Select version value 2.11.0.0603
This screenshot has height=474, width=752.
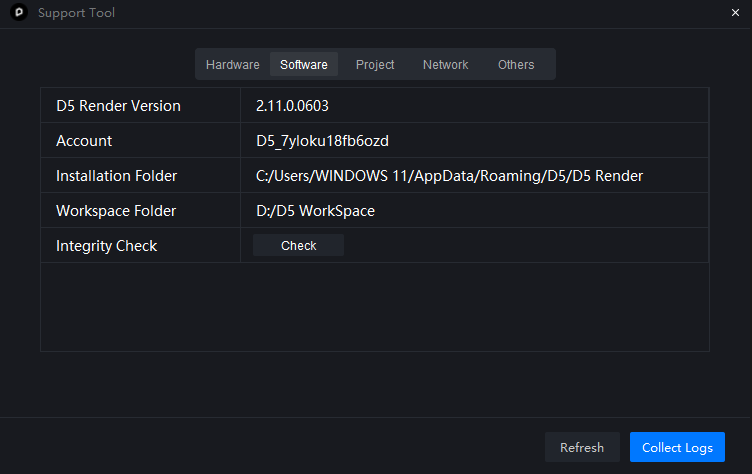[292, 106]
